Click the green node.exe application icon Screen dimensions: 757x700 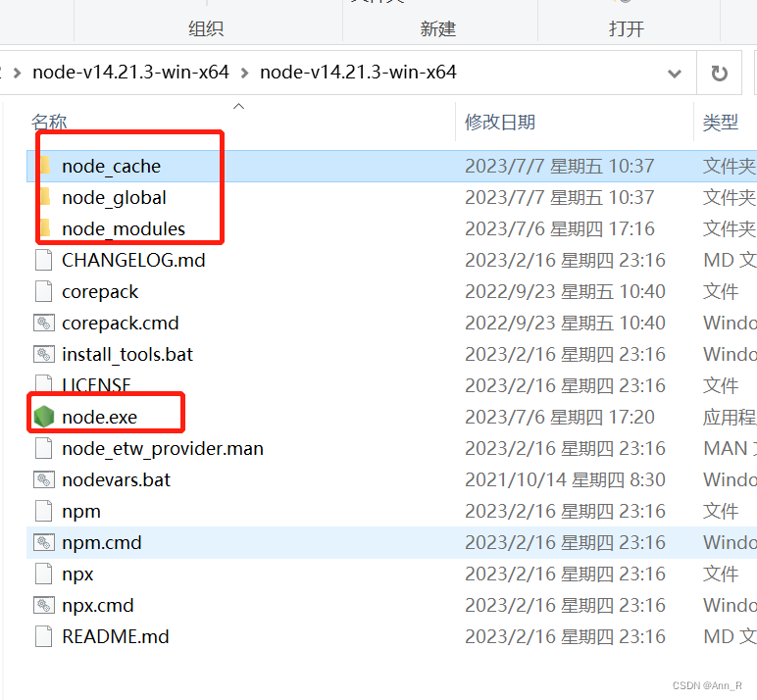point(44,417)
